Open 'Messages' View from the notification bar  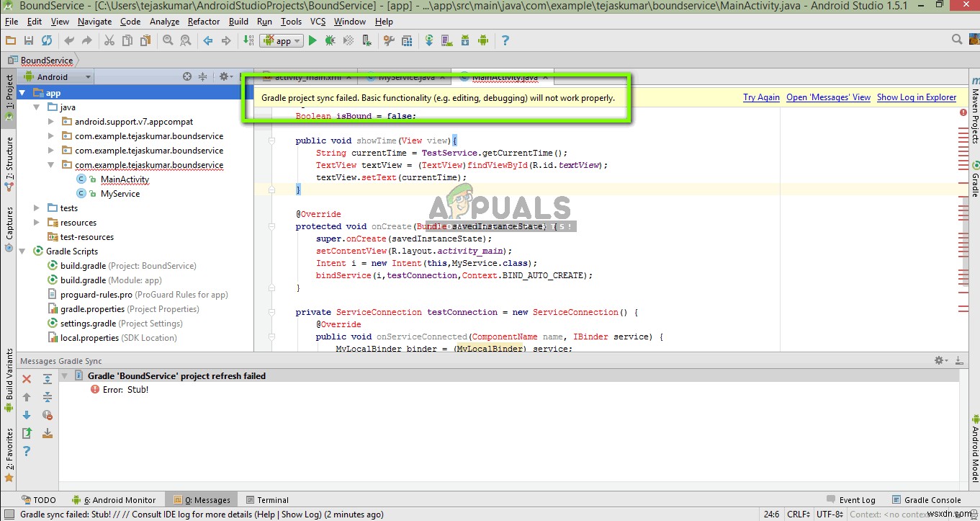click(828, 97)
